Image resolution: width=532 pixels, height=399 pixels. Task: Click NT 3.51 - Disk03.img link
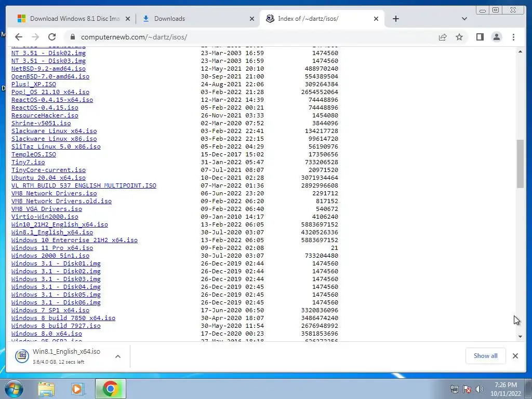(48, 61)
